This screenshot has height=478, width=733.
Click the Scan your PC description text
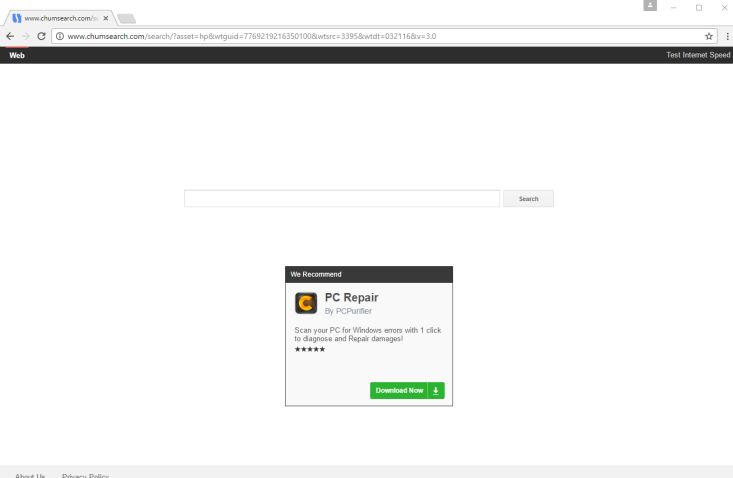click(368, 335)
